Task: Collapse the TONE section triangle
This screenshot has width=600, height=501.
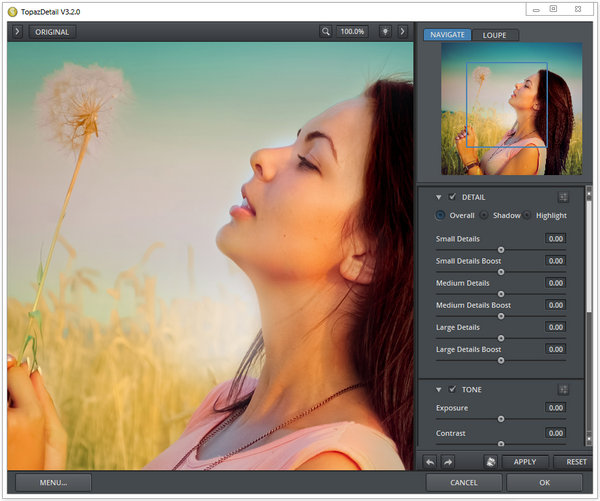Action: (438, 389)
